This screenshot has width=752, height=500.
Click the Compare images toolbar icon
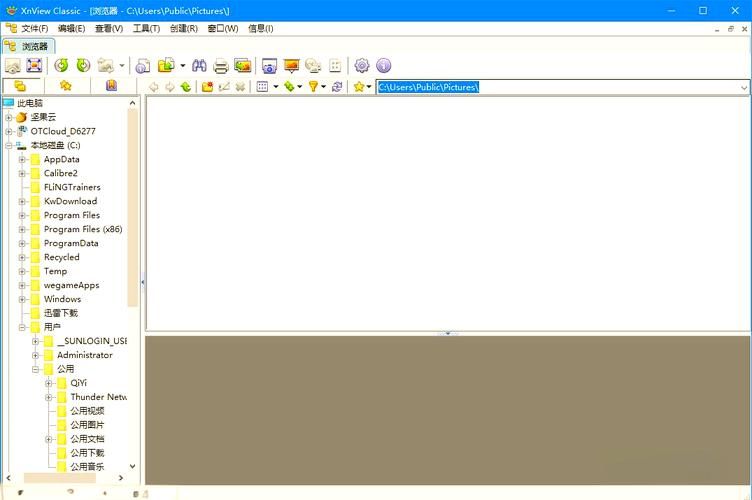243,65
